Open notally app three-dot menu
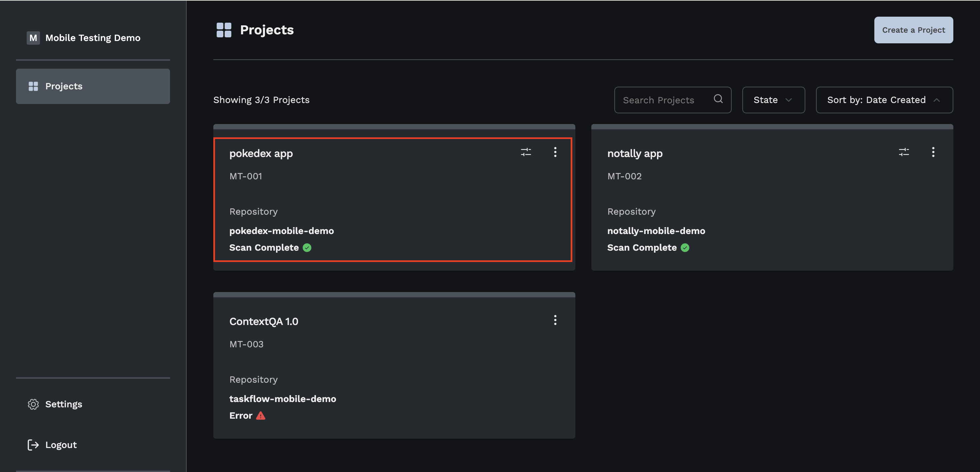980x472 pixels. (933, 153)
